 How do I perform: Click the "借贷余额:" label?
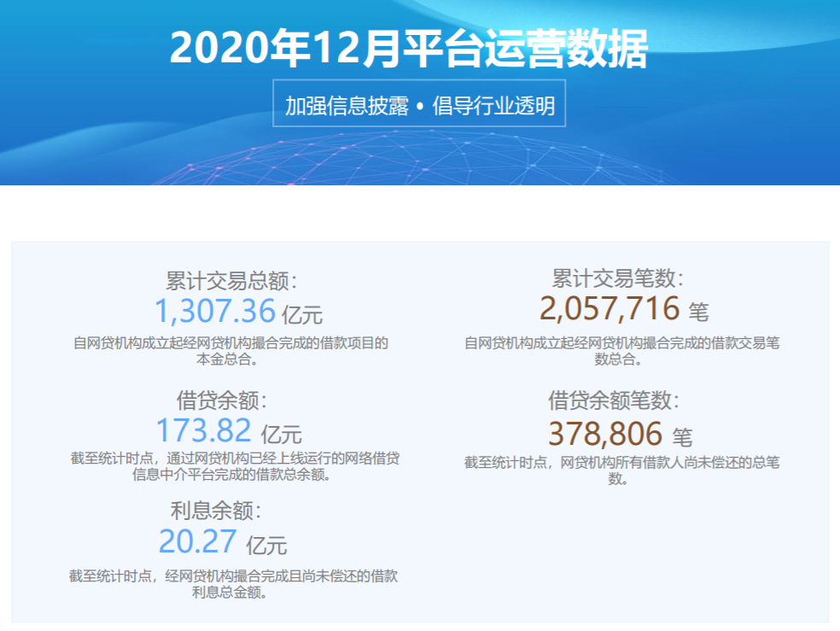coord(221,400)
